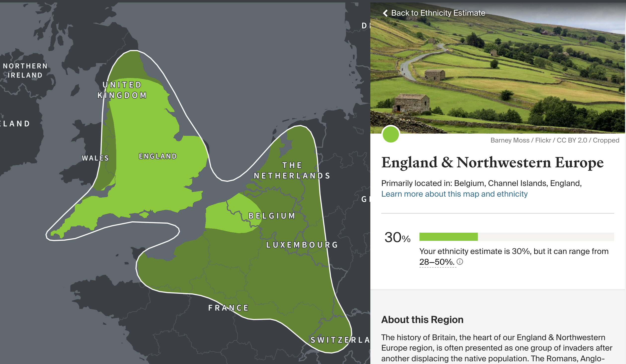This screenshot has width=626, height=364.
Task: Click the green region color circle
Action: (390, 134)
